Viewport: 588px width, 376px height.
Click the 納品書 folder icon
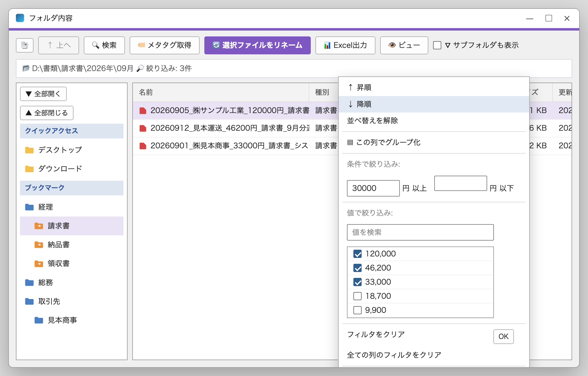click(39, 244)
